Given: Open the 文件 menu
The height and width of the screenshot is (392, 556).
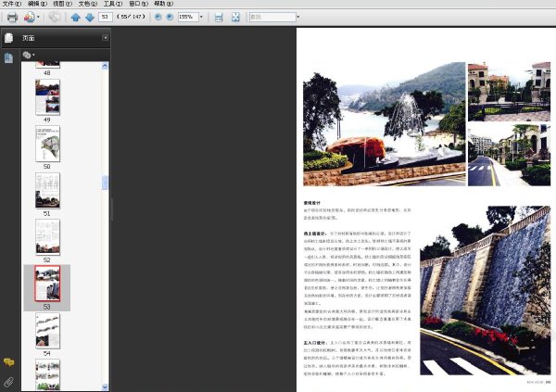Looking at the screenshot, I should [12, 4].
